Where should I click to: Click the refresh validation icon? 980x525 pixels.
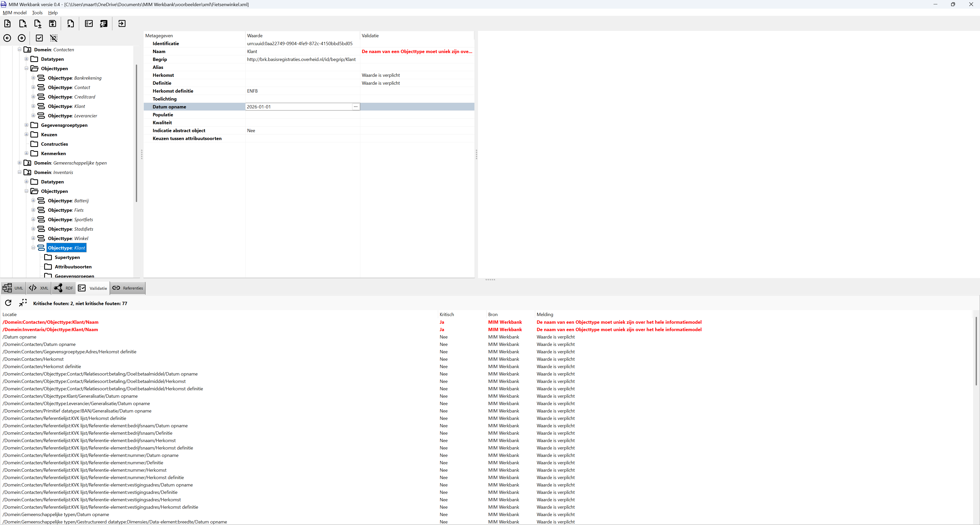pos(8,303)
